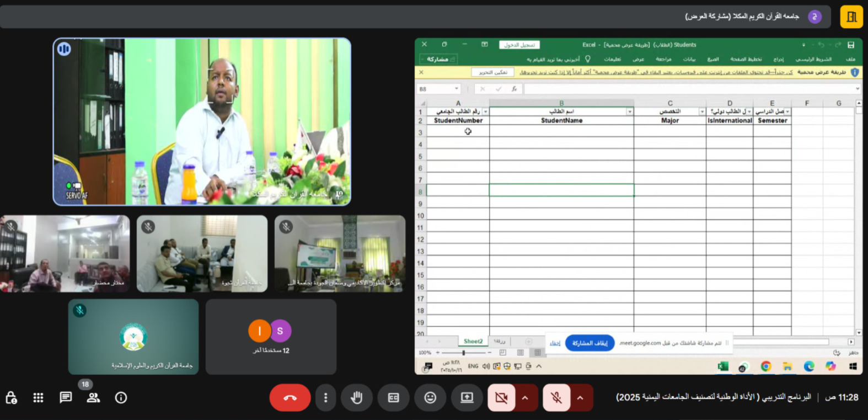The width and height of the screenshot is (868, 420).
Task: Turn on the camera
Action: 501,398
